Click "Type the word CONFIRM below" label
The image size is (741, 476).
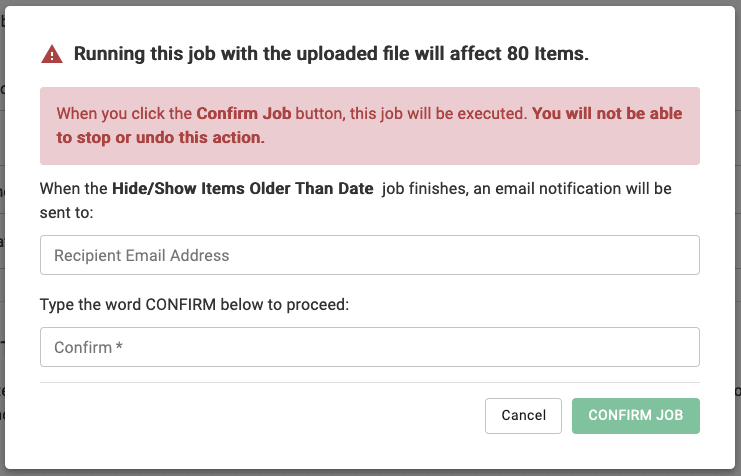tap(194, 304)
